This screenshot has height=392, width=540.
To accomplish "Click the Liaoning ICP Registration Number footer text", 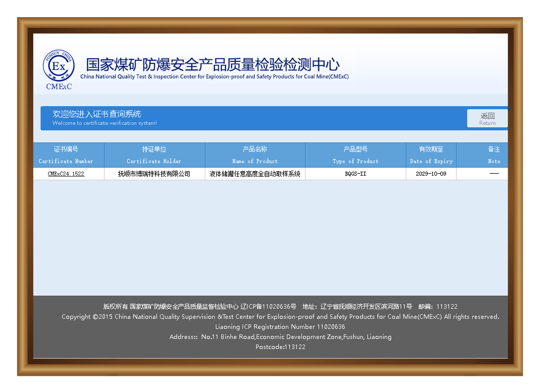I will pos(280,326).
